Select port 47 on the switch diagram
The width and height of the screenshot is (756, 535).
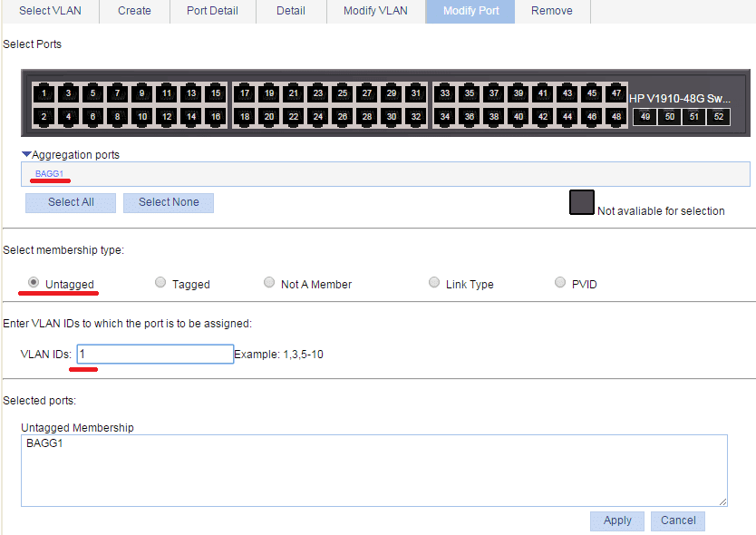(616, 93)
